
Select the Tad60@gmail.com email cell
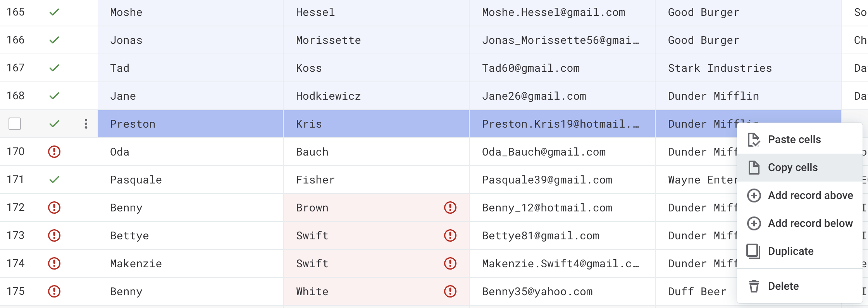tap(562, 68)
